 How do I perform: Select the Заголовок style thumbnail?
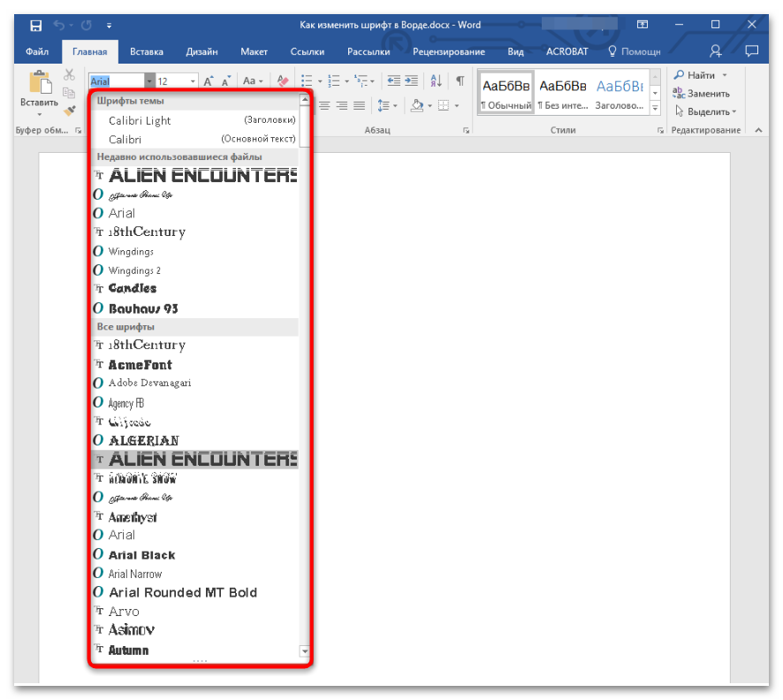click(620, 93)
